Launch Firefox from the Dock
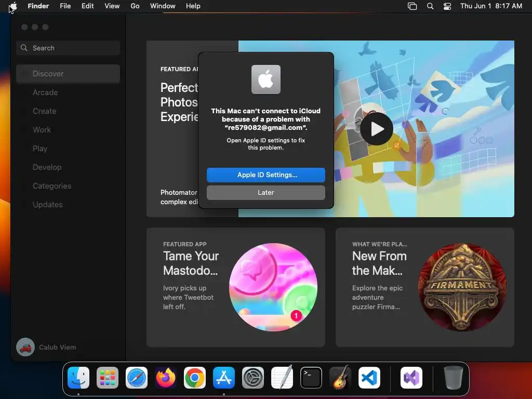 [166, 378]
